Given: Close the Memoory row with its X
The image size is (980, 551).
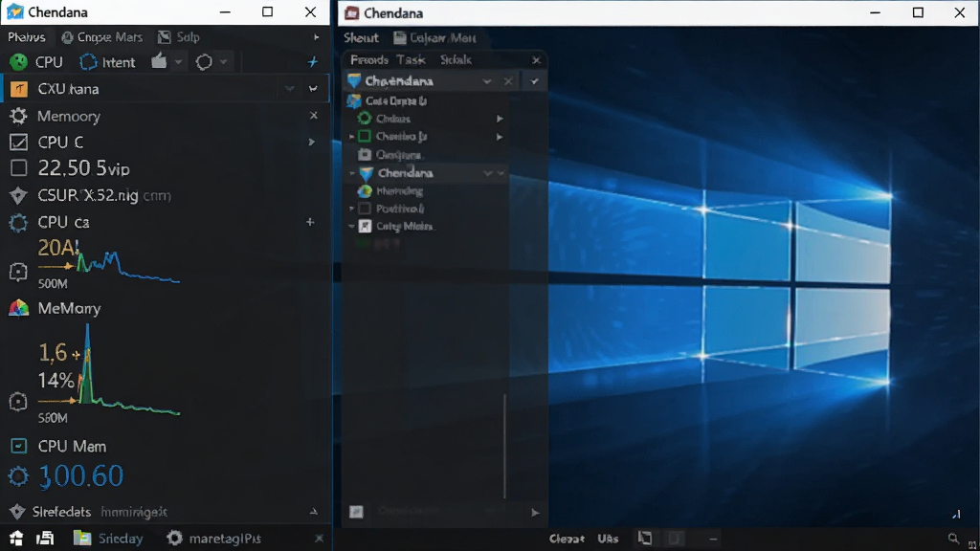Looking at the screenshot, I should point(314,116).
